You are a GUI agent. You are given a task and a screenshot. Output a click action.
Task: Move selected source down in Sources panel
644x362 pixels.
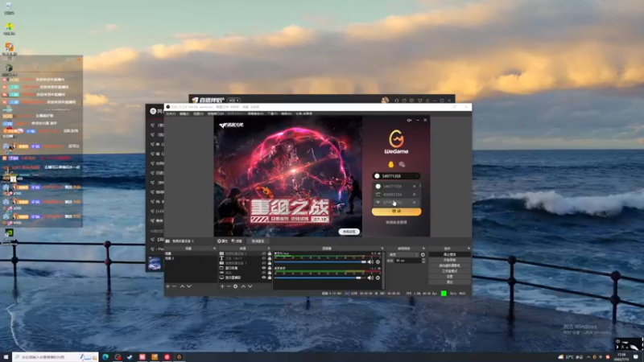pos(250,286)
